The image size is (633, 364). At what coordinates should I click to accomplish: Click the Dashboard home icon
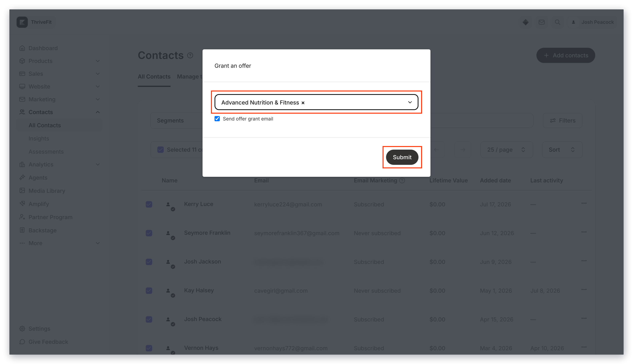22,48
